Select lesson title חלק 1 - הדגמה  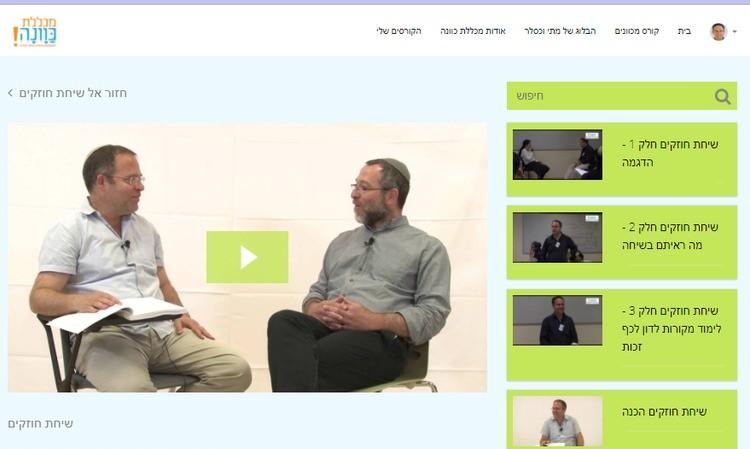670,153
